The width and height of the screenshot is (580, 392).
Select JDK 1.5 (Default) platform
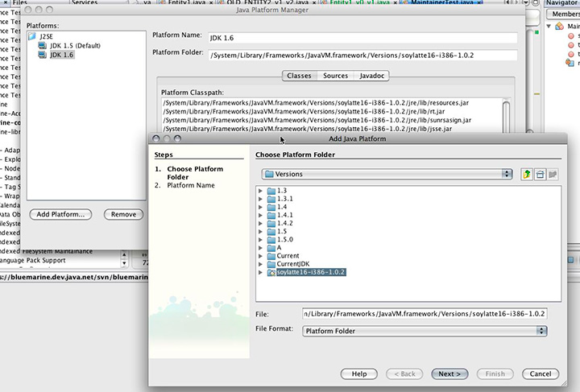coord(75,45)
